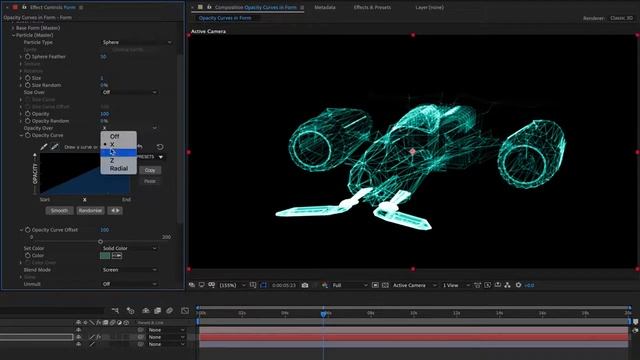Open the Active Camera view dropdown
Viewport: 640px width, 360px height.
[414, 285]
